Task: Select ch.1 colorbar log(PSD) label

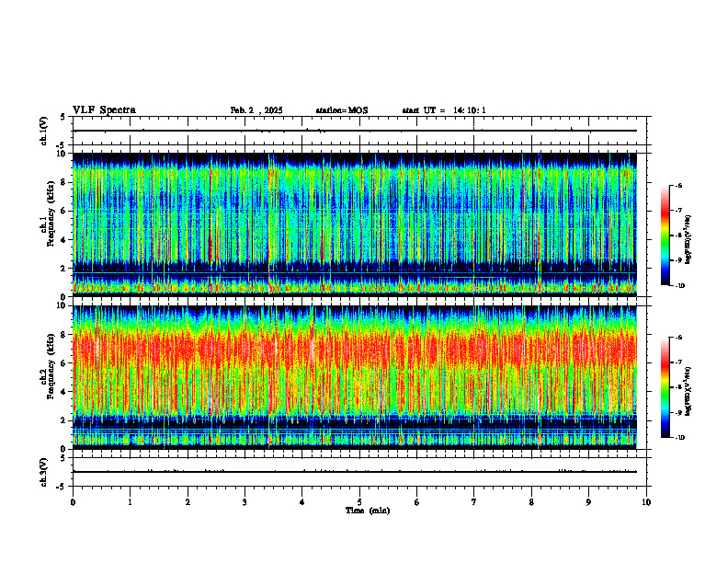Action: coord(689,239)
